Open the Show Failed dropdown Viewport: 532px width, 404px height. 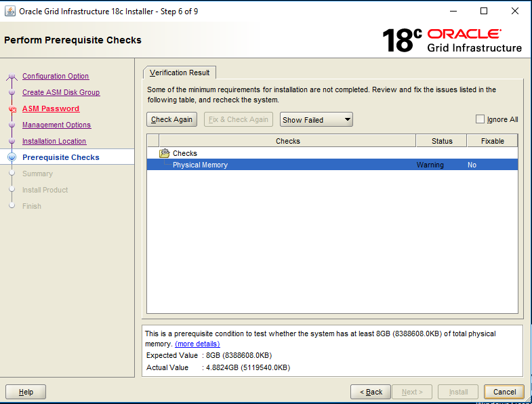tap(316, 119)
